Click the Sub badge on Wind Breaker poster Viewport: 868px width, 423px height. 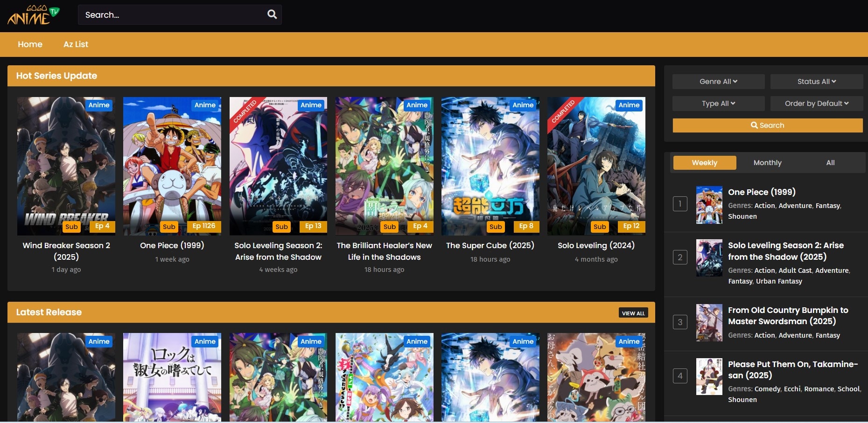tap(71, 227)
